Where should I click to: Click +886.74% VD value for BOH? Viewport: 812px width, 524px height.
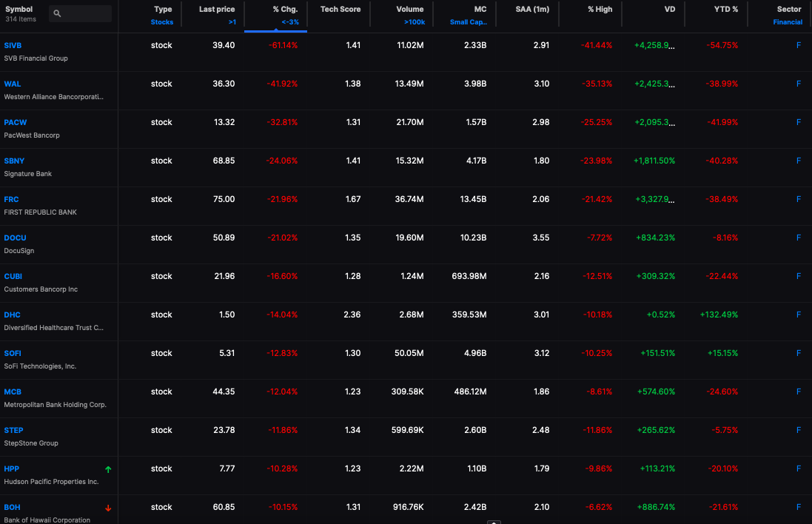click(656, 508)
